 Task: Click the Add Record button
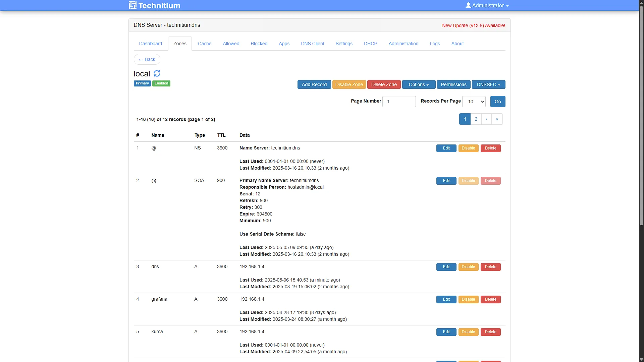314,84
